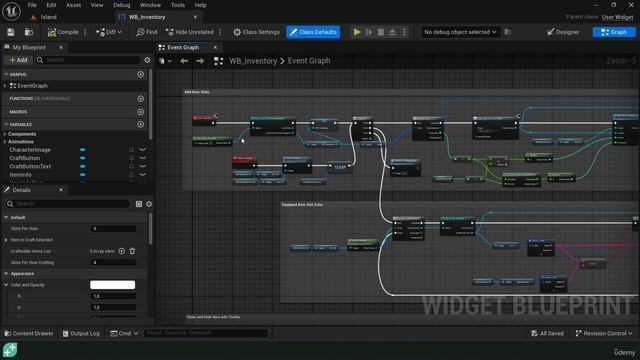
Task: Toggle ItemInfo variable visibility eye
Action: point(142,174)
